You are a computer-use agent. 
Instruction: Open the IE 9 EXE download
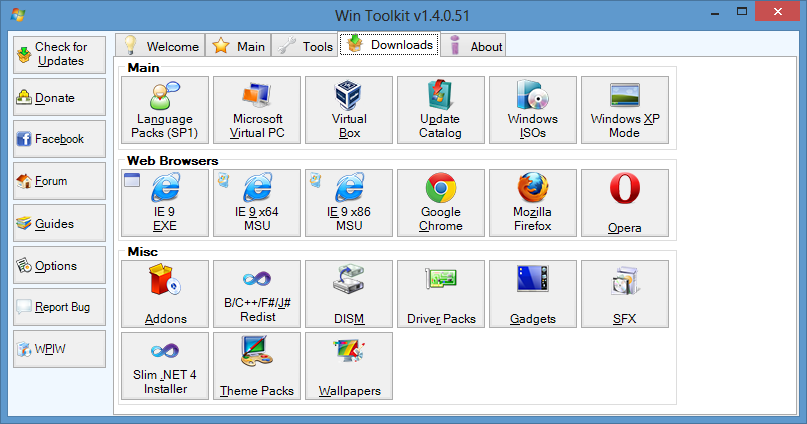coord(164,204)
